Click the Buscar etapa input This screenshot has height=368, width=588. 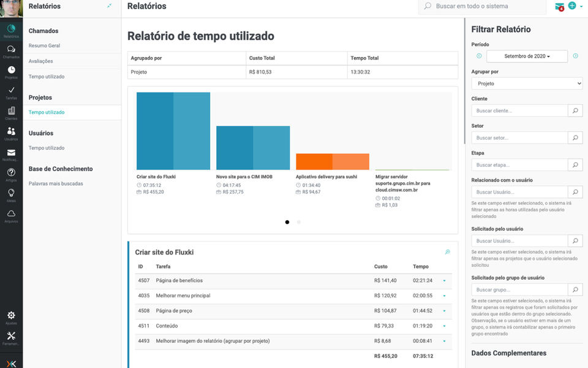(519, 165)
